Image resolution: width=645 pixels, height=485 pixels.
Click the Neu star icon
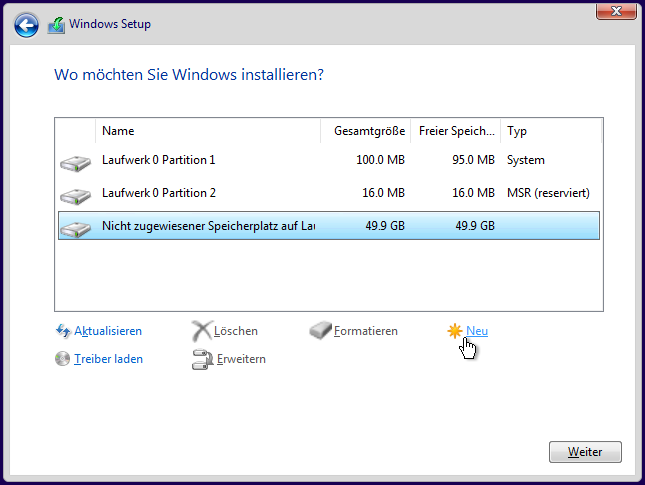click(455, 331)
